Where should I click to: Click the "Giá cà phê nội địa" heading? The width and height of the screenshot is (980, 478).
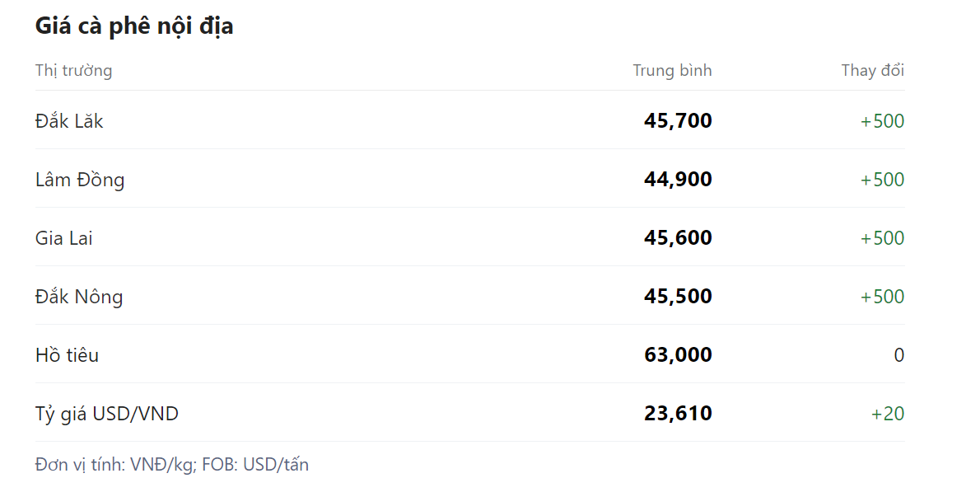pos(134,26)
